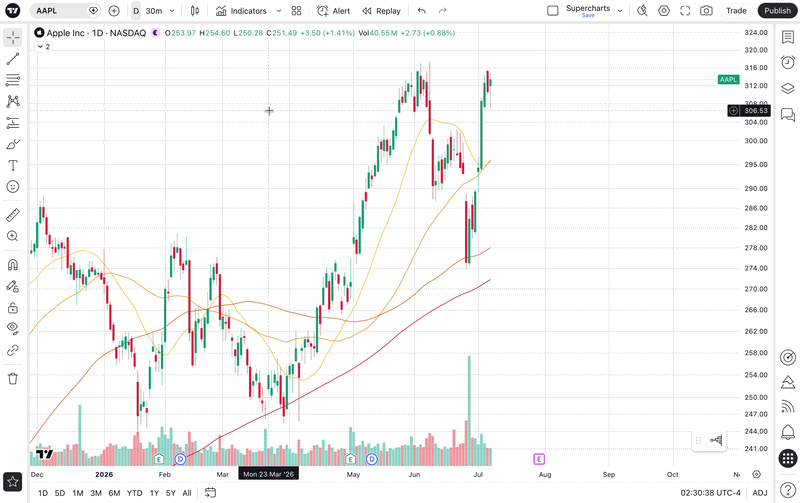Toggle magnet mode
The height and width of the screenshot is (503, 800).
click(x=13, y=265)
